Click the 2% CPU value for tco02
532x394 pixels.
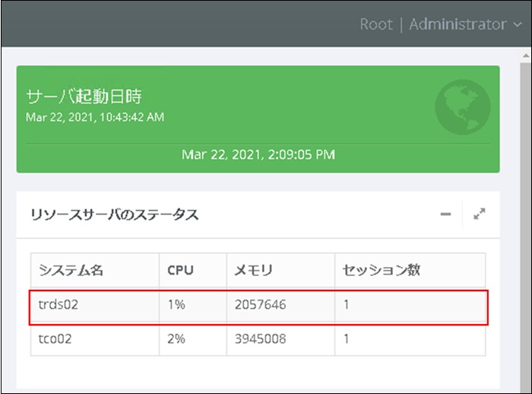[x=176, y=338]
